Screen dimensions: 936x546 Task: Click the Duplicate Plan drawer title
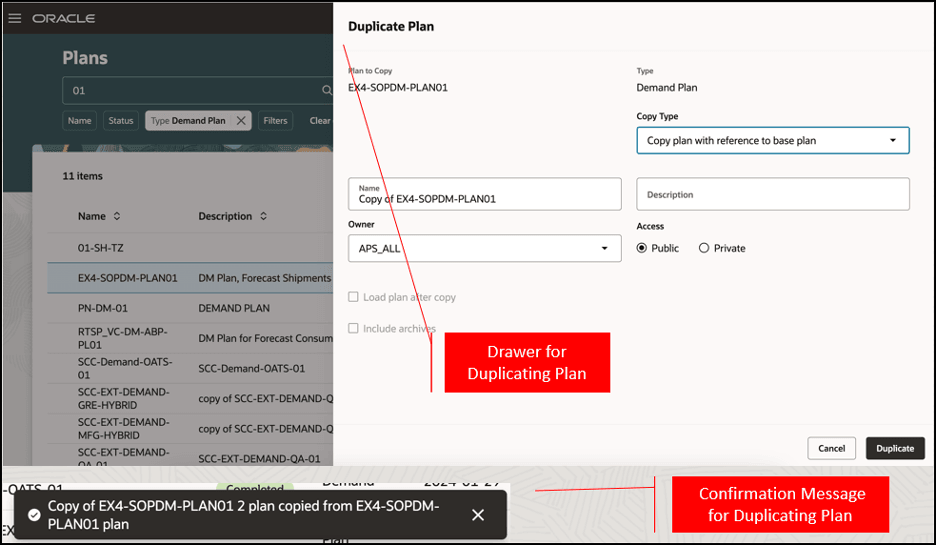click(391, 26)
